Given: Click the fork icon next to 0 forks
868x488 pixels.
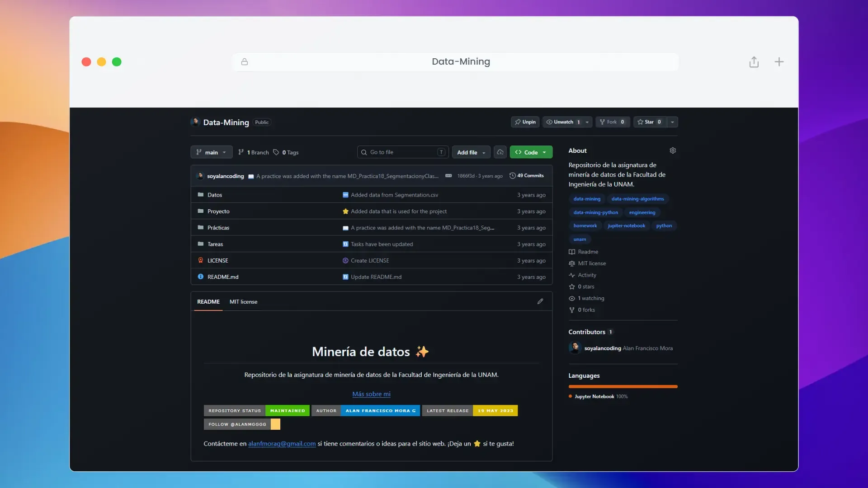Looking at the screenshot, I should [572, 310].
